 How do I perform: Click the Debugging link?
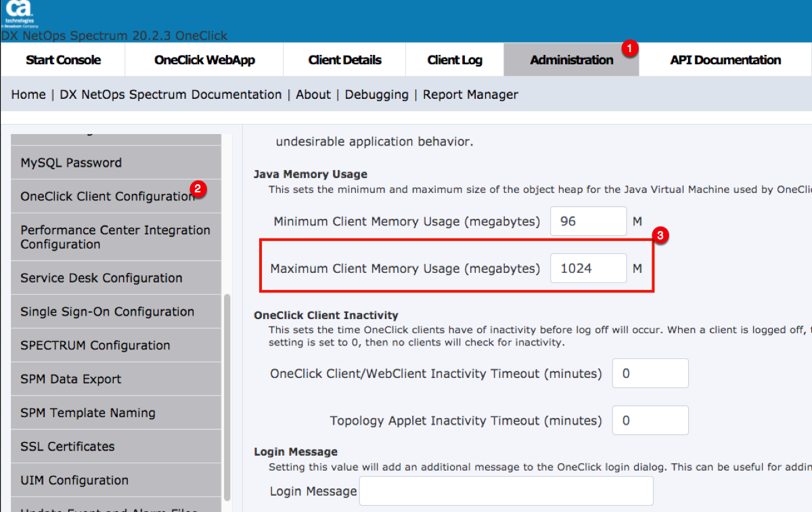[376, 95]
